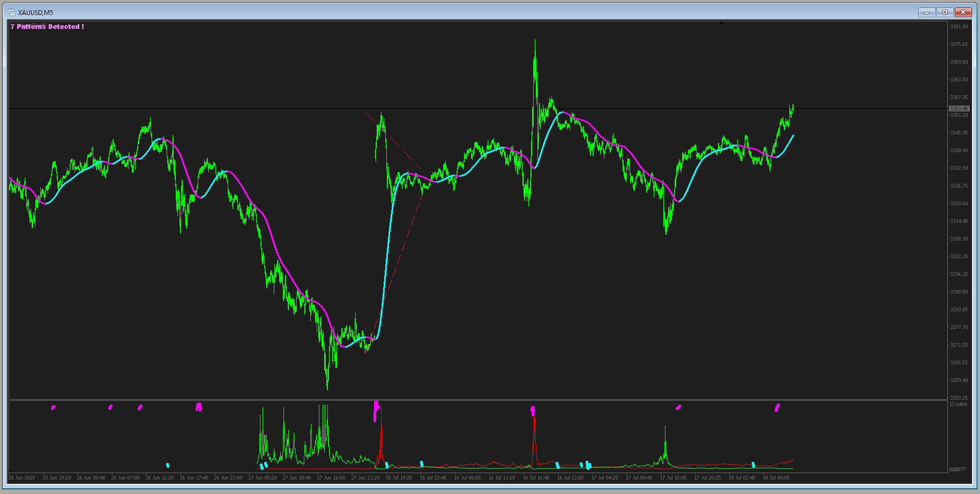Click the '16 Jul 11:25' time label
The image size is (980, 494).
[502, 478]
